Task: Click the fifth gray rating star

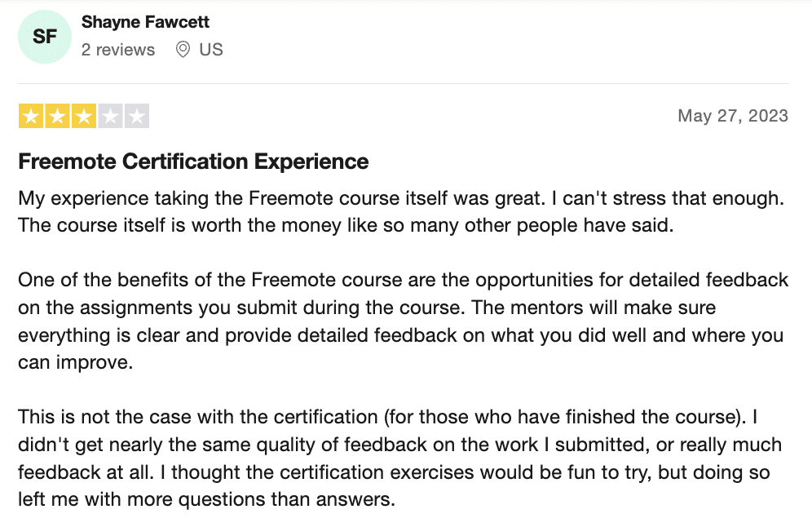Action: click(x=137, y=116)
